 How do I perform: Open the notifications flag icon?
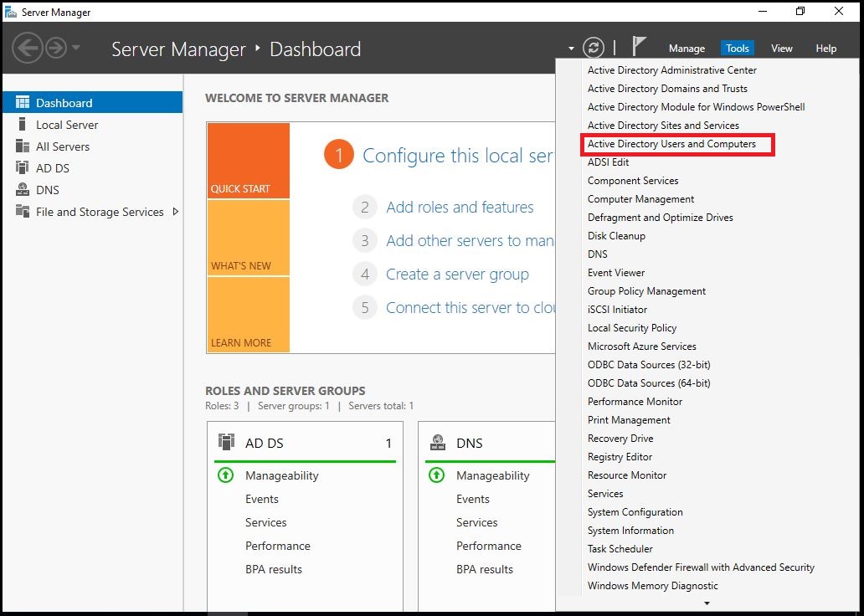point(639,46)
